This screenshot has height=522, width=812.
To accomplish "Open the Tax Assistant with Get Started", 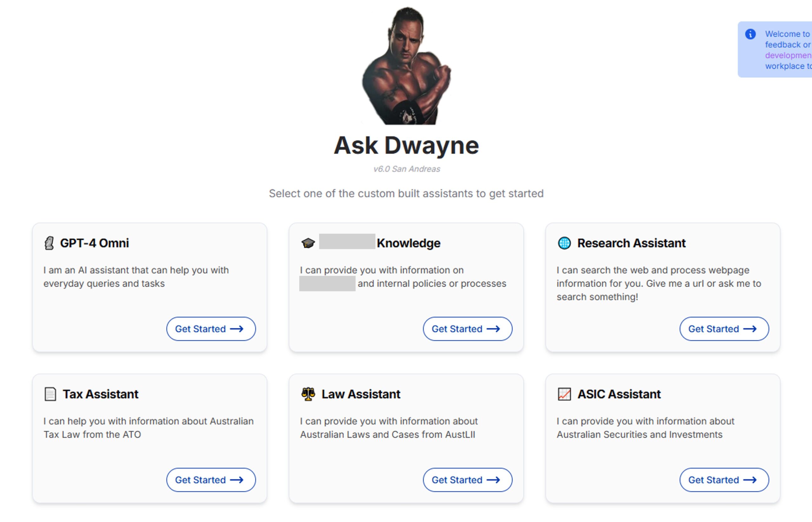I will pyautogui.click(x=211, y=480).
